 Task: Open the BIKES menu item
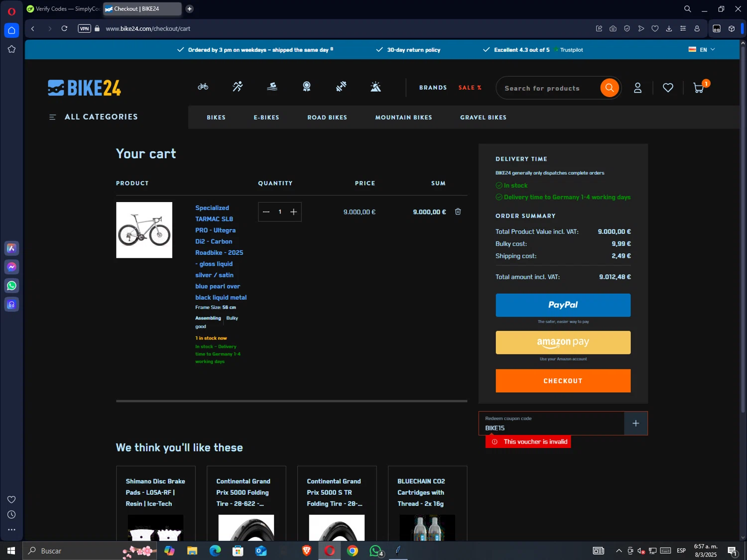pyautogui.click(x=216, y=117)
